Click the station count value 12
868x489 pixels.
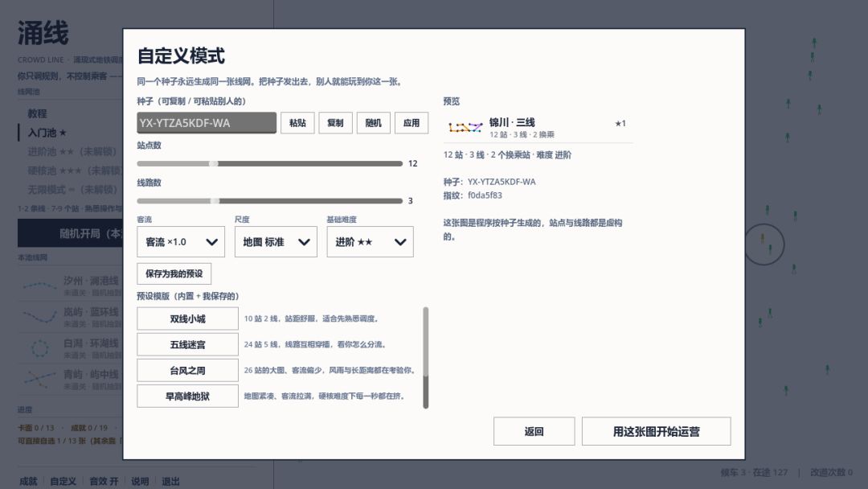(x=412, y=163)
